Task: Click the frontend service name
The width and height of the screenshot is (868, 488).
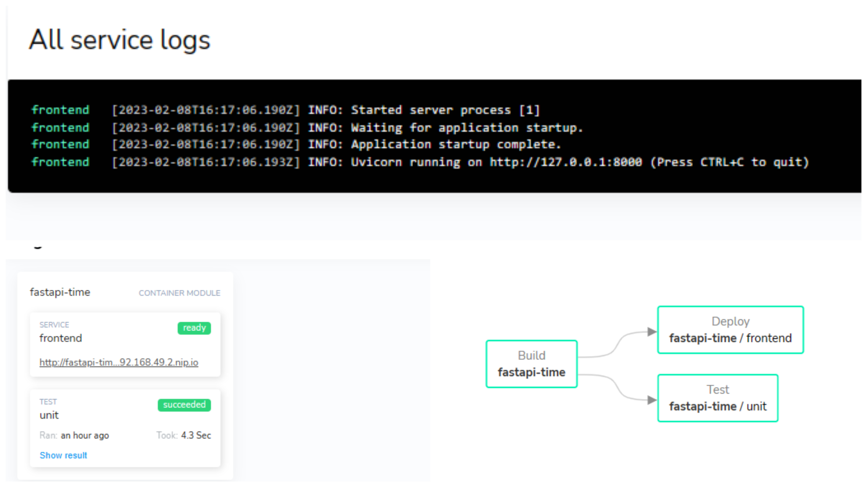Action: click(x=61, y=338)
